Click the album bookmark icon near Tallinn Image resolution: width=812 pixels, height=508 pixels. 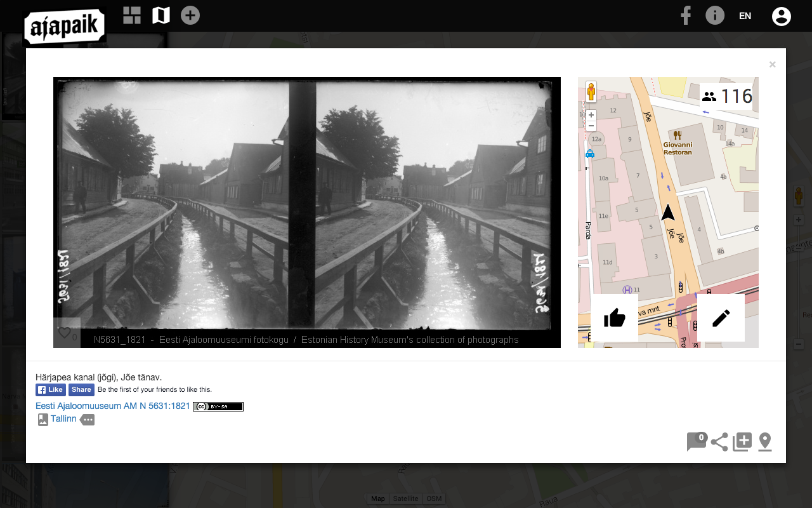(43, 420)
